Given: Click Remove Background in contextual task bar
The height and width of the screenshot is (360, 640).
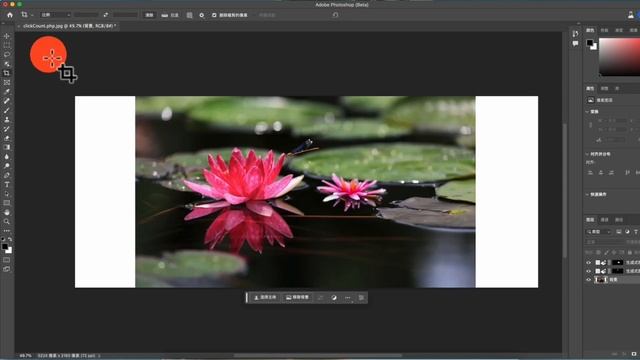Looking at the screenshot, I should (297, 298).
